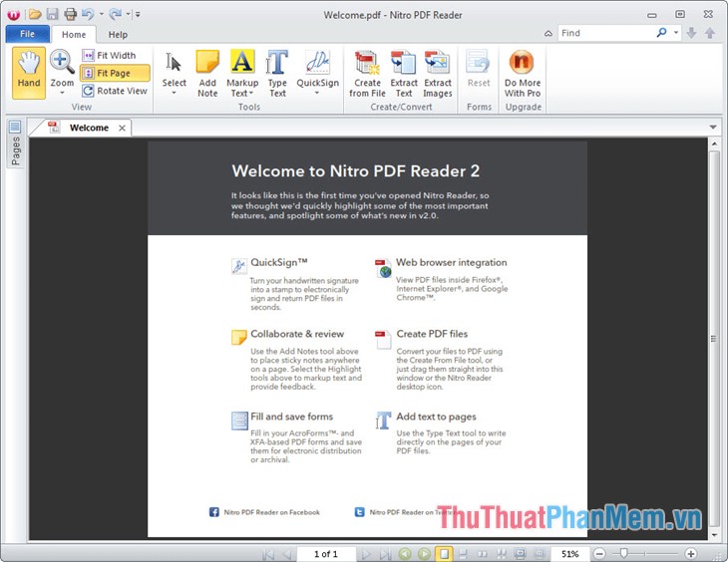Expand the QuickSign dropdown arrow
728x562 pixels.
317,93
